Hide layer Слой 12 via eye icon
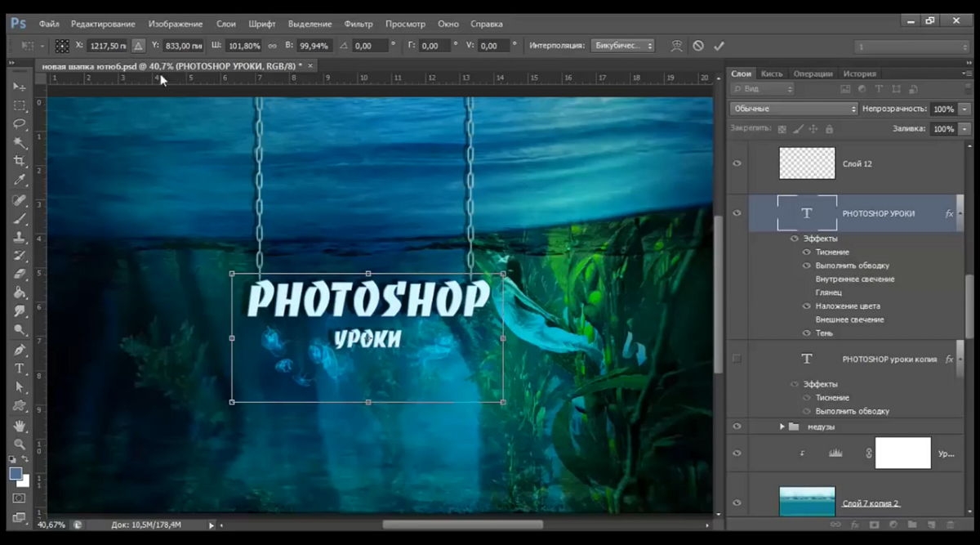Viewport: 980px width, 545px height. (737, 163)
